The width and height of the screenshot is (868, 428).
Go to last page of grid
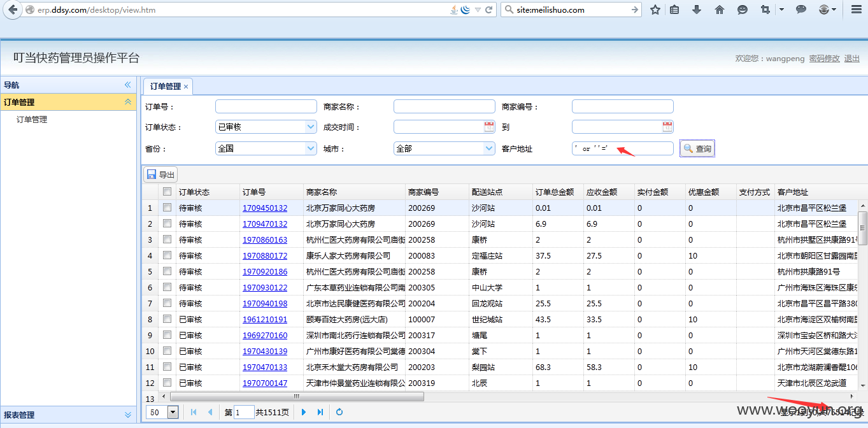(x=320, y=412)
